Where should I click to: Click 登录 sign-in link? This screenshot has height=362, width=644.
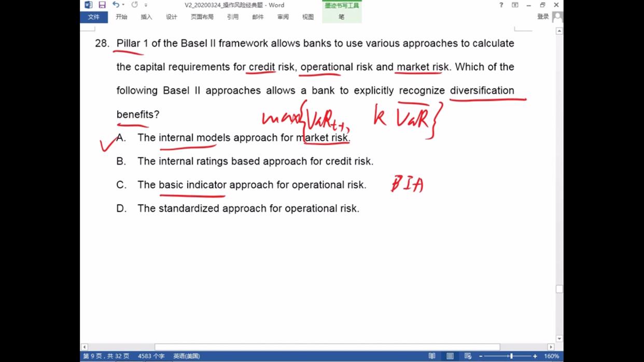543,17
